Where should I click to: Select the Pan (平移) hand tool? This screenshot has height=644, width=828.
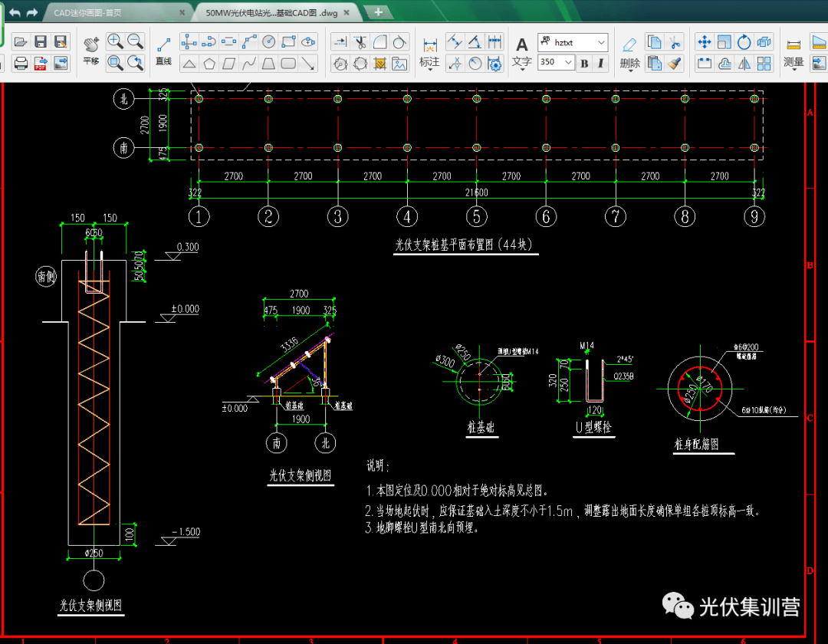(91, 46)
